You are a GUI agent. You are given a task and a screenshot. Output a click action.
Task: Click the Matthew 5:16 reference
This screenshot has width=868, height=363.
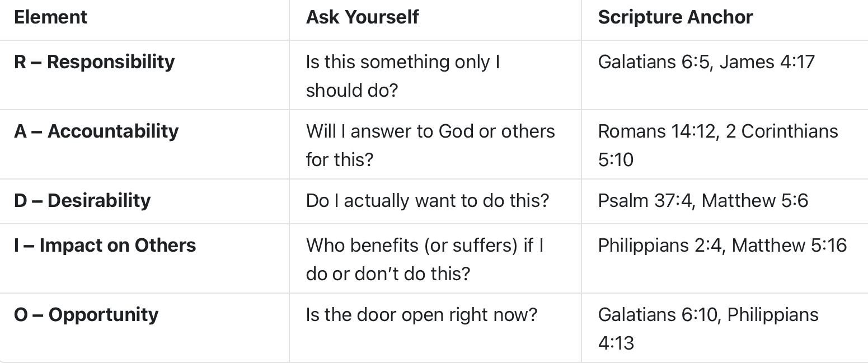click(789, 245)
